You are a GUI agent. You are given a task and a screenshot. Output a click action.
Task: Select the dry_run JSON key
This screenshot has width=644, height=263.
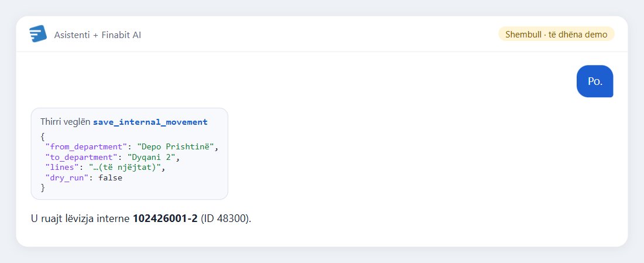pyautogui.click(x=66, y=178)
